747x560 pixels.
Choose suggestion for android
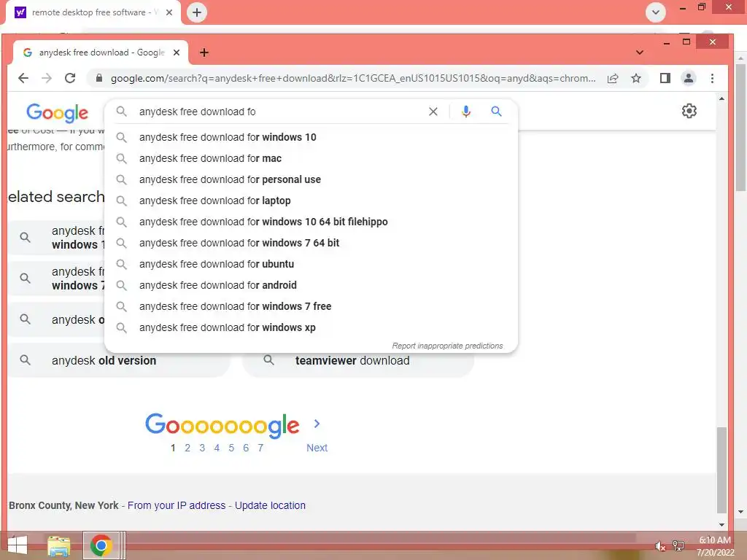click(x=311, y=285)
